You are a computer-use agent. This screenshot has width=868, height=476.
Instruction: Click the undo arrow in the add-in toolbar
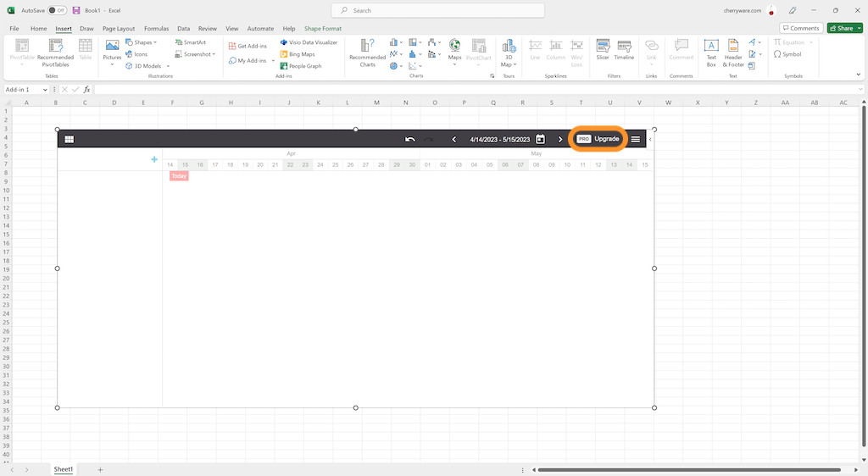(x=410, y=139)
